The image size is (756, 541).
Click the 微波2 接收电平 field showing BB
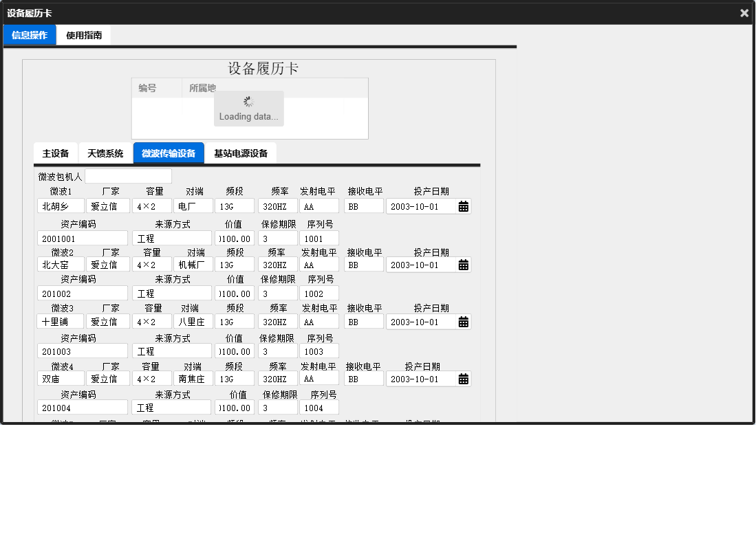tap(363, 265)
